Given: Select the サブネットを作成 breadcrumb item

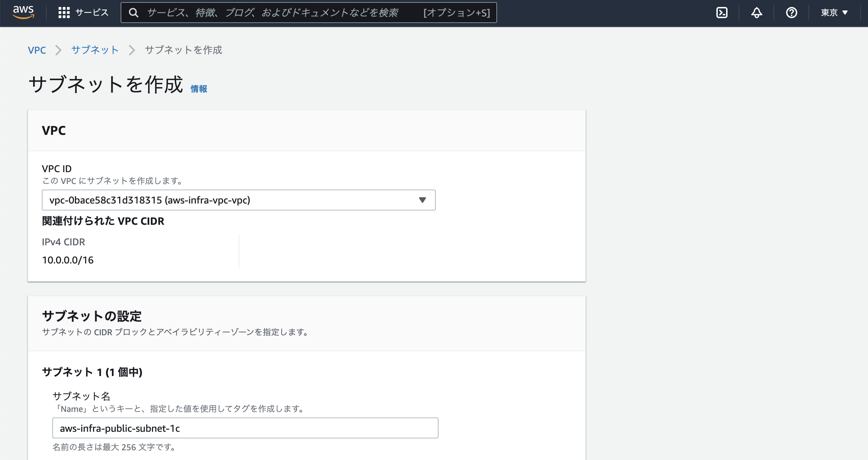Looking at the screenshot, I should (x=183, y=50).
